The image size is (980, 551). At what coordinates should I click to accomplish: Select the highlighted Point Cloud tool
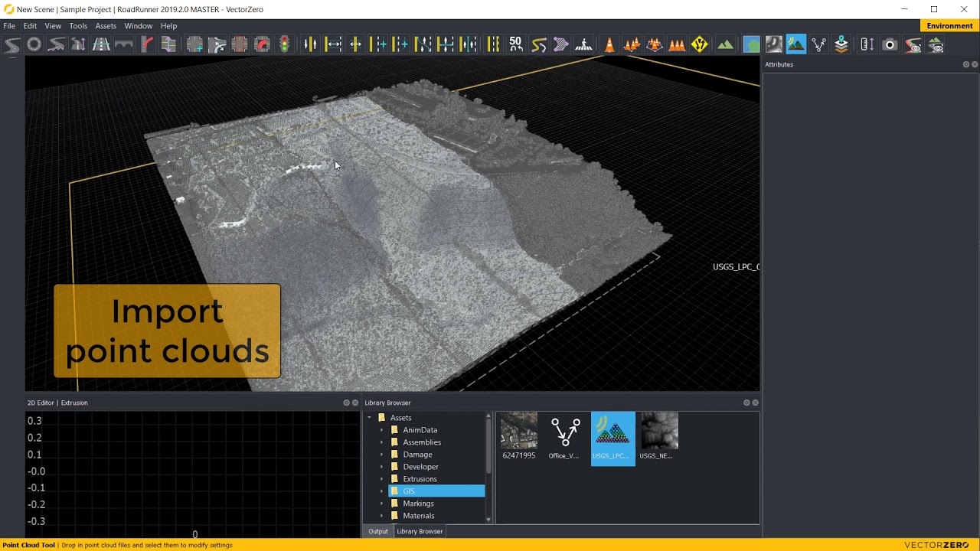pos(796,45)
